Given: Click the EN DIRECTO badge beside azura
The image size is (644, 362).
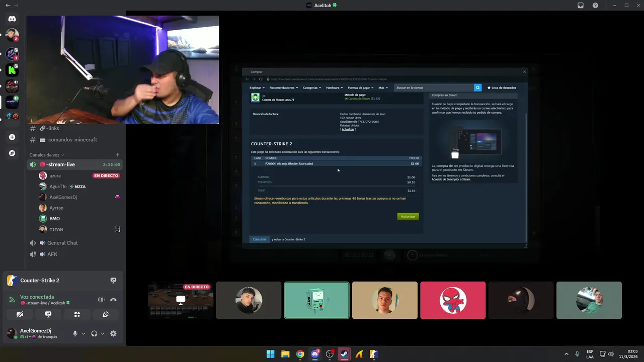Looking at the screenshot, I should [x=106, y=175].
